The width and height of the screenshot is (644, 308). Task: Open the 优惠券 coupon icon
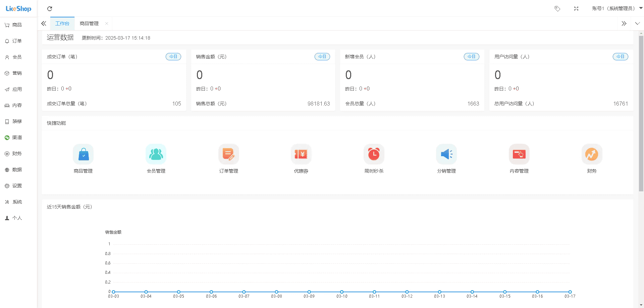(301, 154)
